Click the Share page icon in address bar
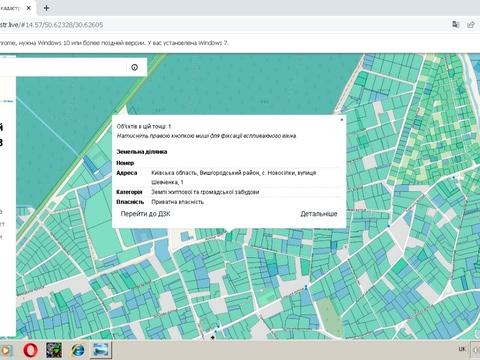480x360 pixels. (471, 24)
